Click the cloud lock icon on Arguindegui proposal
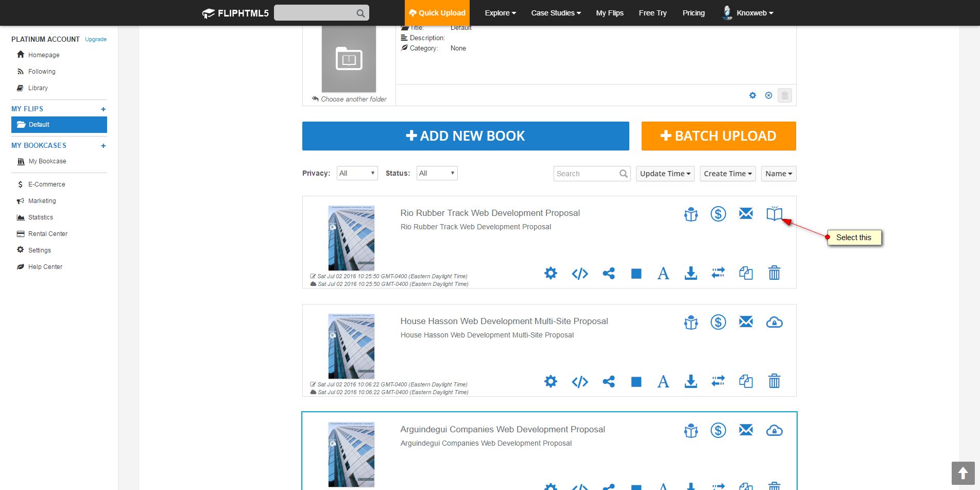This screenshot has width=980, height=490. coord(774,430)
